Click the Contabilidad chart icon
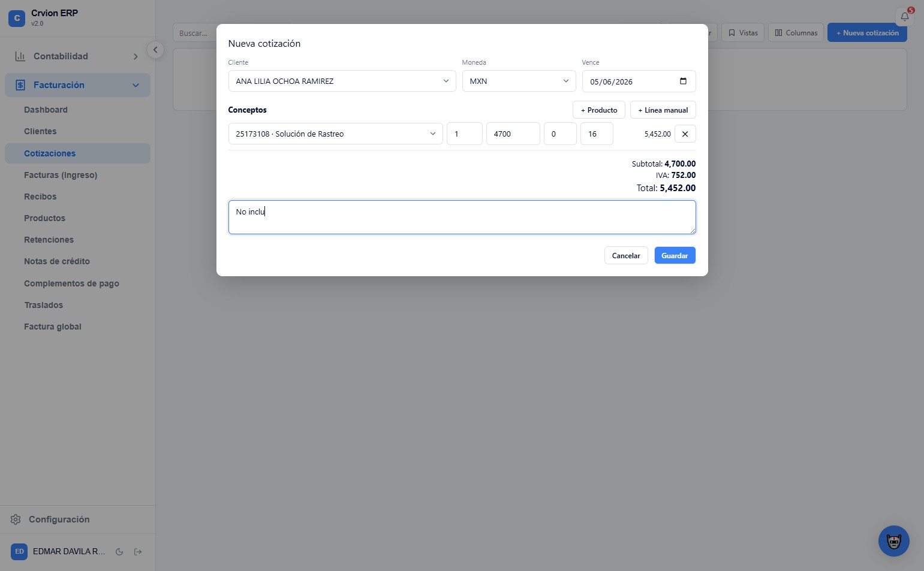This screenshot has width=924, height=571. coord(20,56)
